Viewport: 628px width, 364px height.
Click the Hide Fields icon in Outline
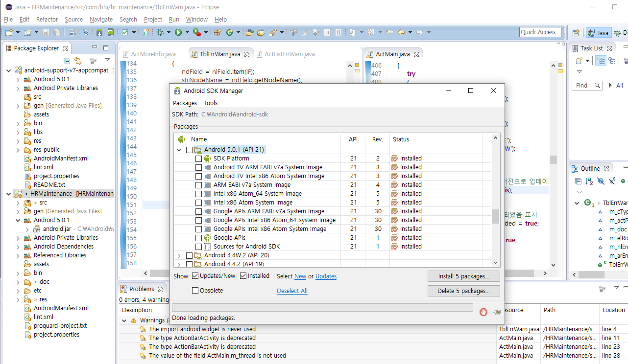click(601, 181)
